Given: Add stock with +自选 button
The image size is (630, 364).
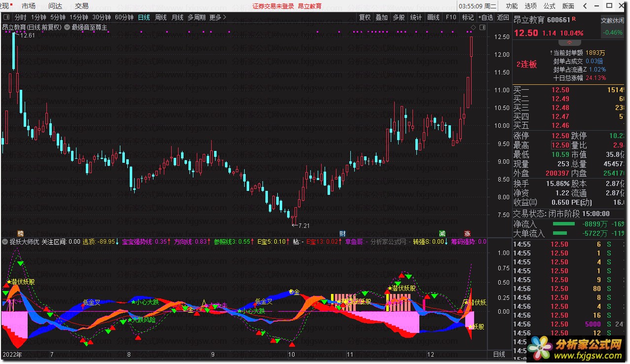Looking at the screenshot, I should pos(485,17).
